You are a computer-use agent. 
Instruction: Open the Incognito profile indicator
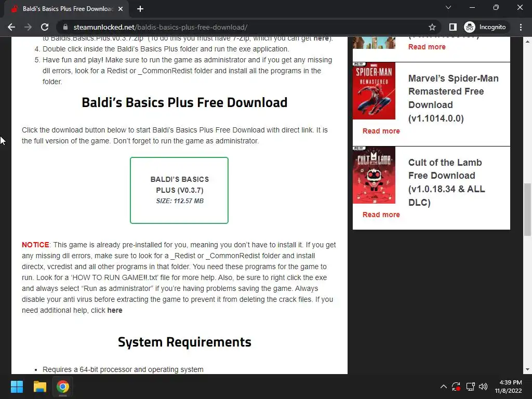[485, 27]
